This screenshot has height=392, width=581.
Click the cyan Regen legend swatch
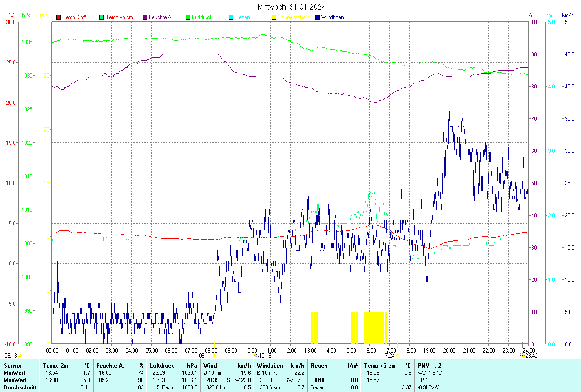point(231,17)
